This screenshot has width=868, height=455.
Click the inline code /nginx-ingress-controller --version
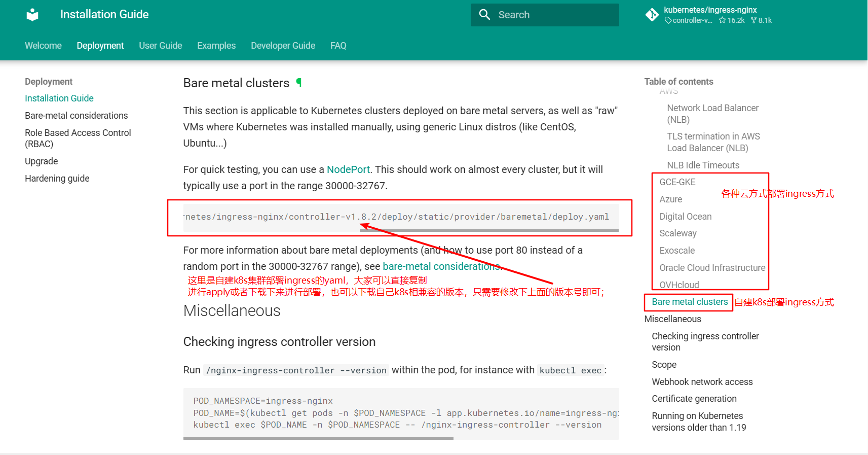pos(296,370)
